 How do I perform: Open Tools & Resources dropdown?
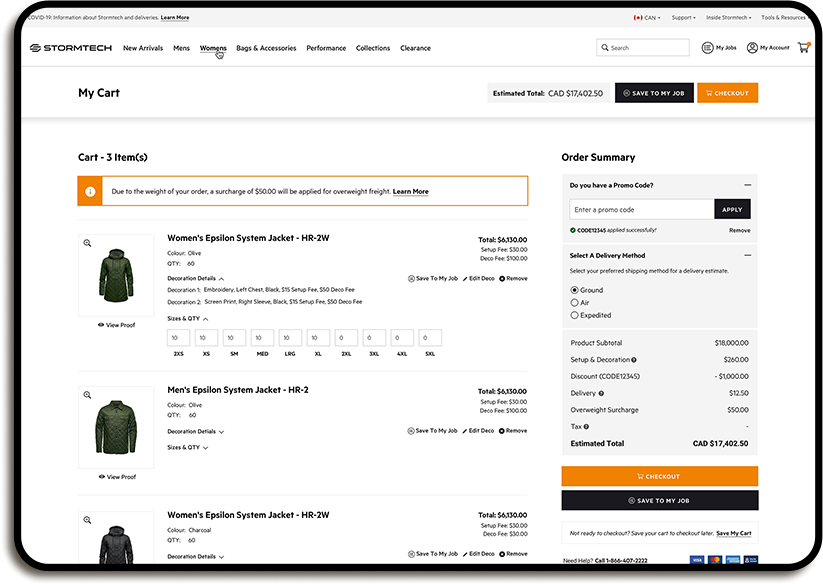point(783,17)
